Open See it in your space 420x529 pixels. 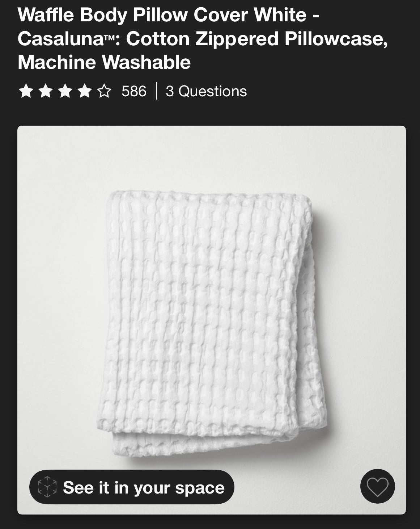(132, 487)
